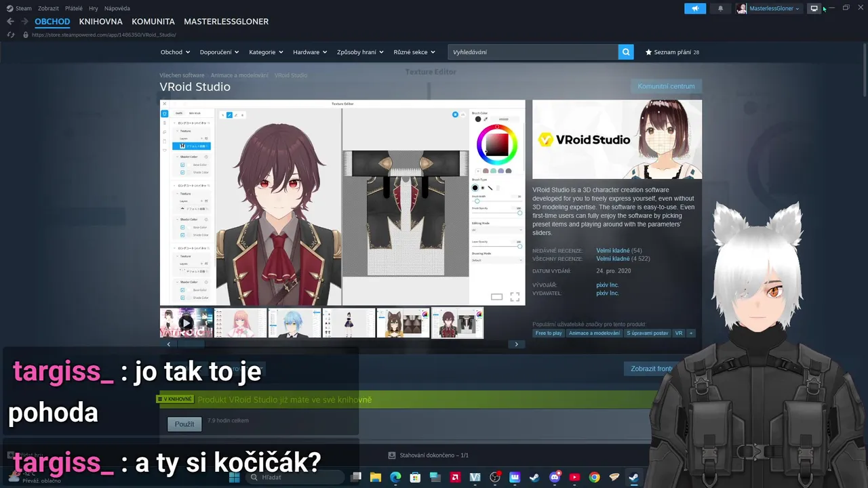Screen dimensions: 868x488
Task: Open Seznam přání wishlist
Action: pos(672,52)
